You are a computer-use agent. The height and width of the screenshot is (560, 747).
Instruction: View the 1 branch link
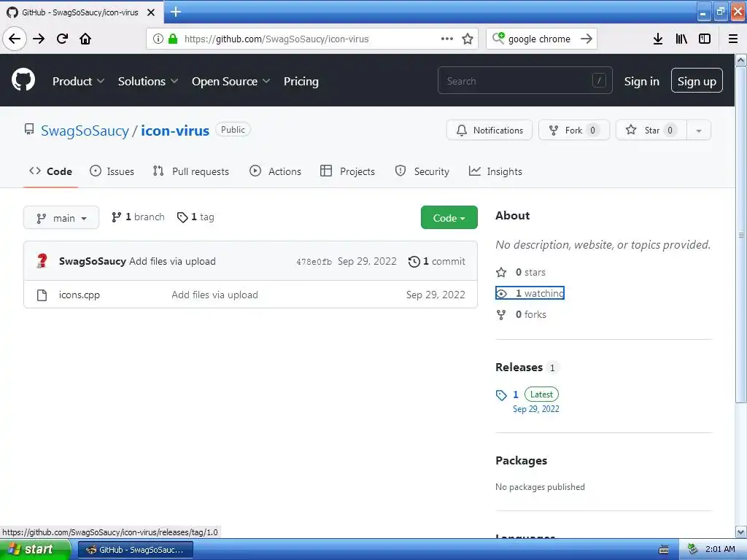pyautogui.click(x=138, y=217)
